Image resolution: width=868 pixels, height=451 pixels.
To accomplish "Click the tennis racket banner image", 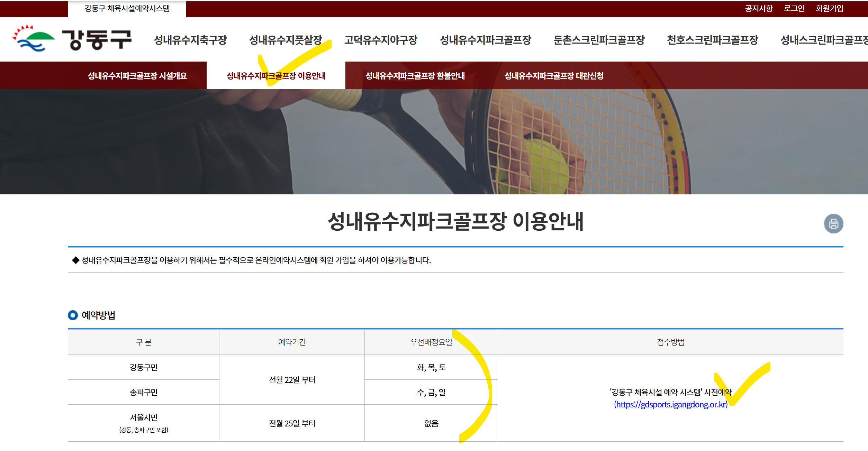I will click(x=434, y=142).
